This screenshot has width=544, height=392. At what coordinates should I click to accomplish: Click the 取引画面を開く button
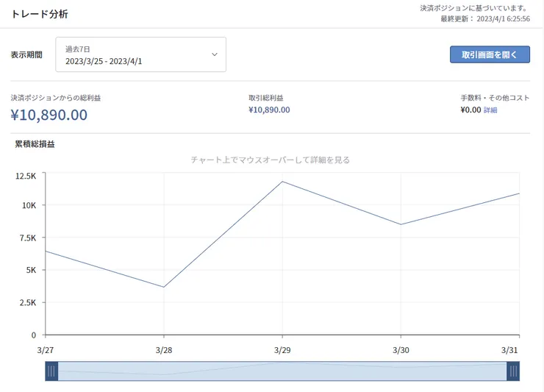(x=490, y=55)
